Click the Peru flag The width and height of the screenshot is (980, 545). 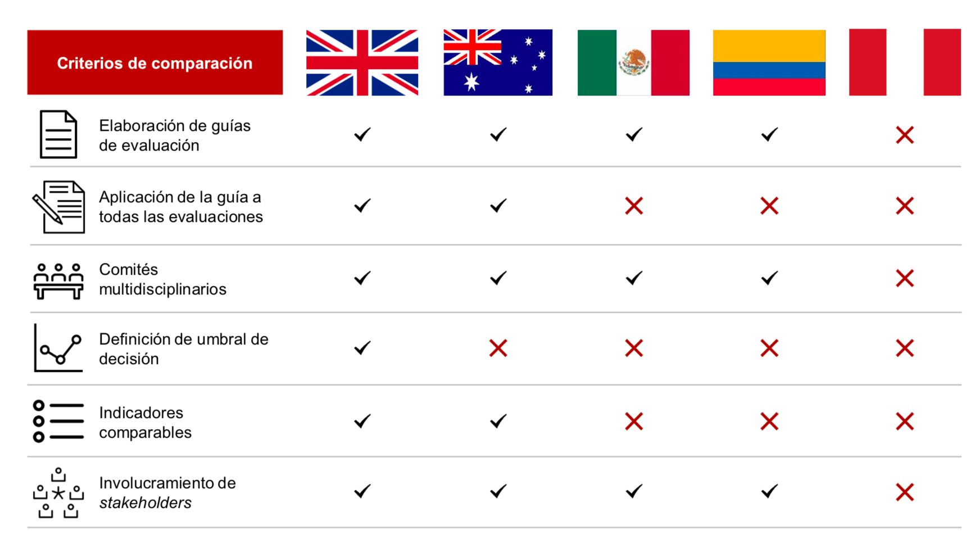click(x=904, y=63)
